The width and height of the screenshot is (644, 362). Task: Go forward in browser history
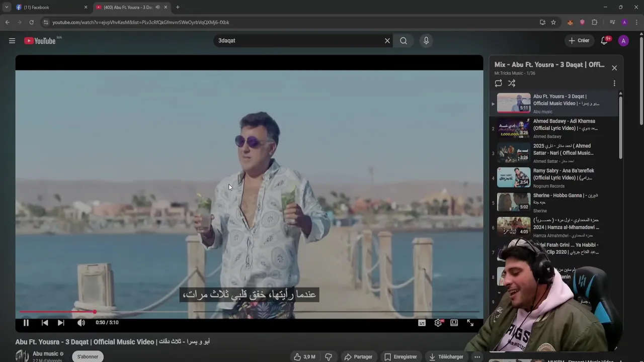[x=19, y=22]
